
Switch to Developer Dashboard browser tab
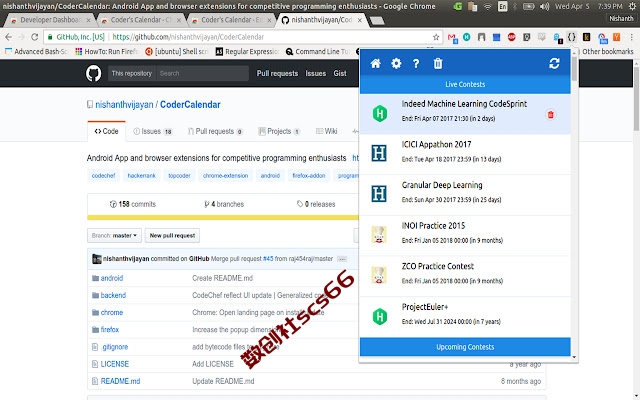click(x=51, y=20)
